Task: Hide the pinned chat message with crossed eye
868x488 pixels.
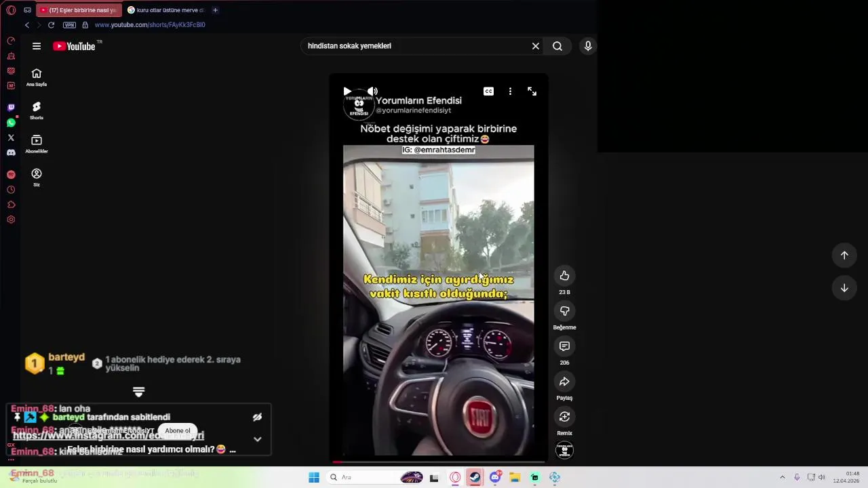Action: (x=257, y=418)
